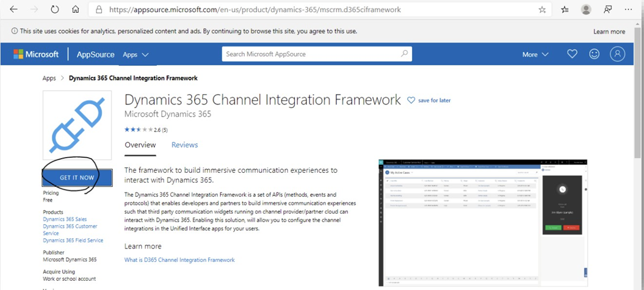Open the browser home page icon

(x=75, y=9)
